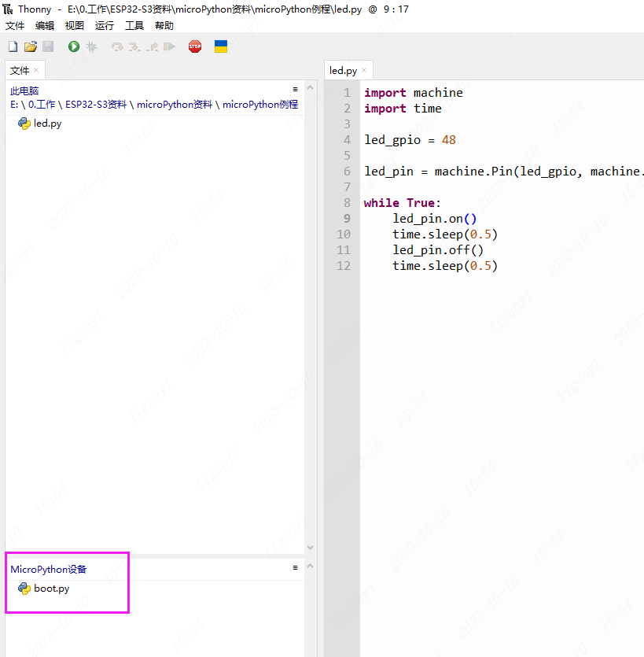
Task: Click the Ukraine flag toolbar icon
Action: 221,46
